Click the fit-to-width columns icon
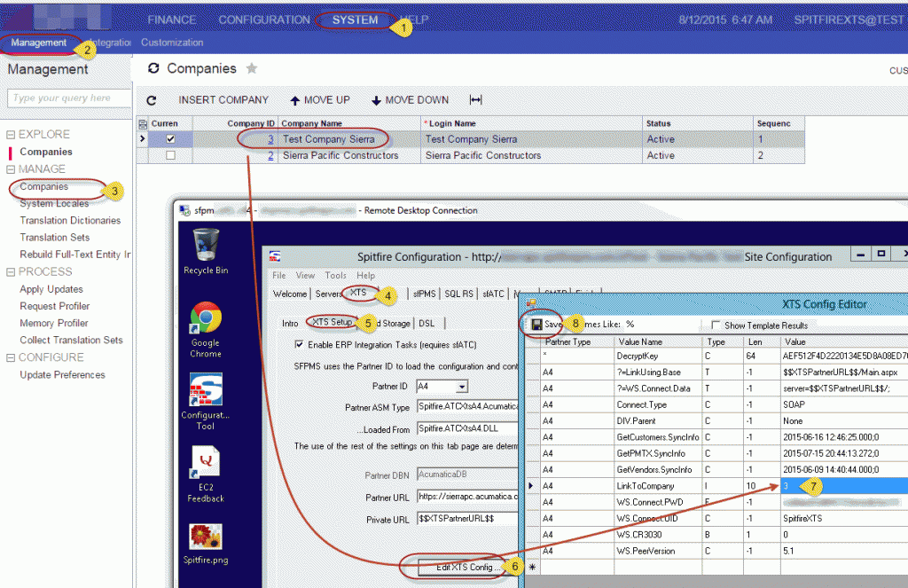Screen dimensions: 908x588 (x=475, y=99)
